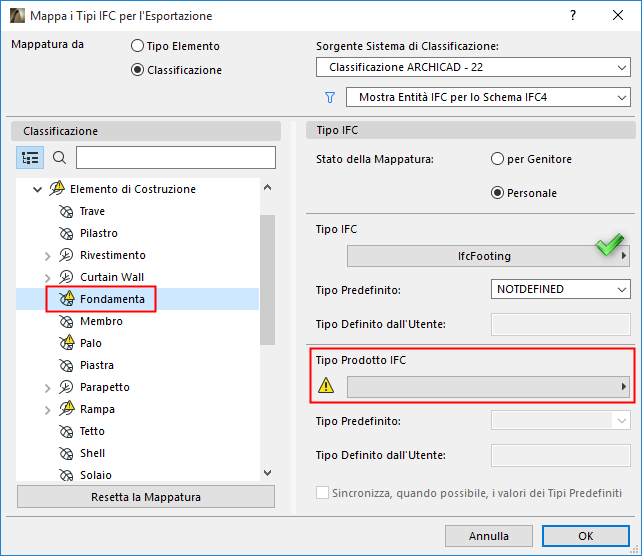
Task: Click the filter funnel icon
Action: tap(329, 98)
